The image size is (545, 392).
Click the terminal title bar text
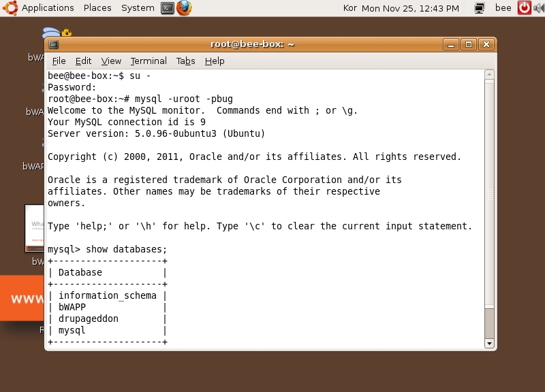click(252, 44)
